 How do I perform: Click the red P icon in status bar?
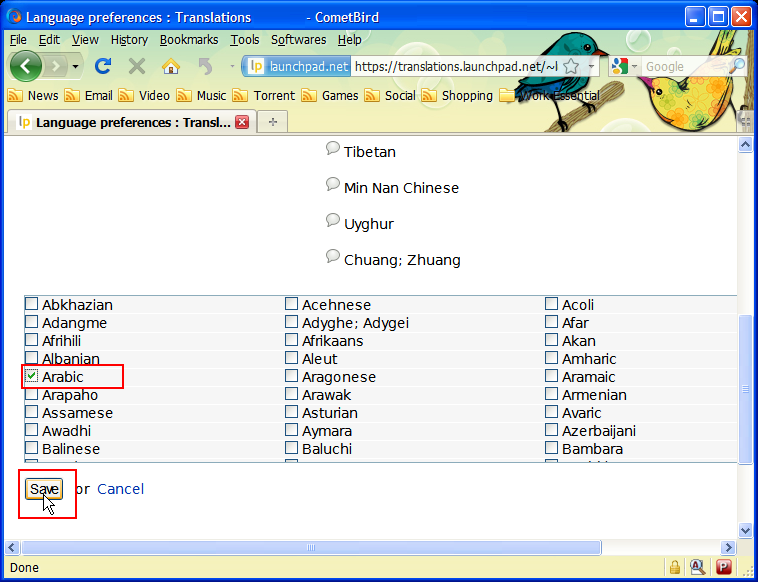tap(723, 567)
